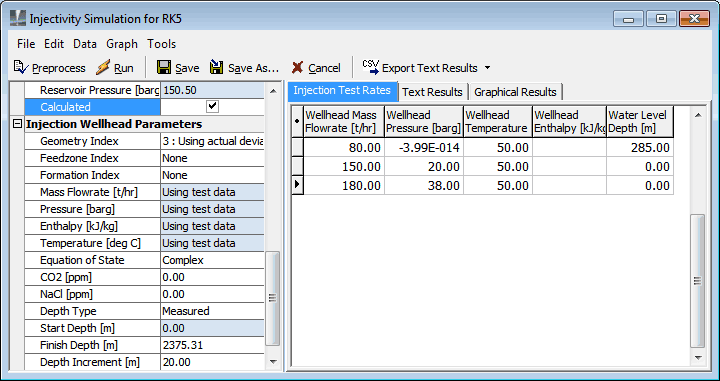Click Mass Flowrate Using test data field

coord(212,192)
